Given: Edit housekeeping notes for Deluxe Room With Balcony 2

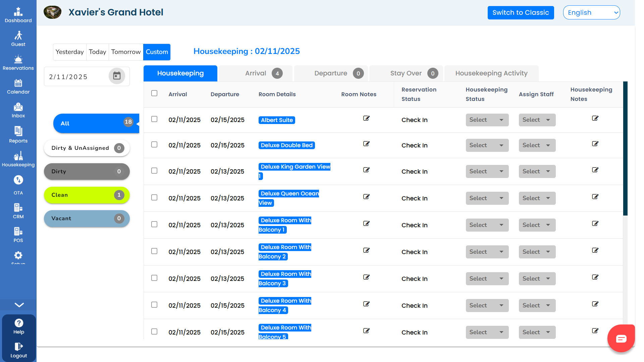Looking at the screenshot, I should (x=595, y=250).
